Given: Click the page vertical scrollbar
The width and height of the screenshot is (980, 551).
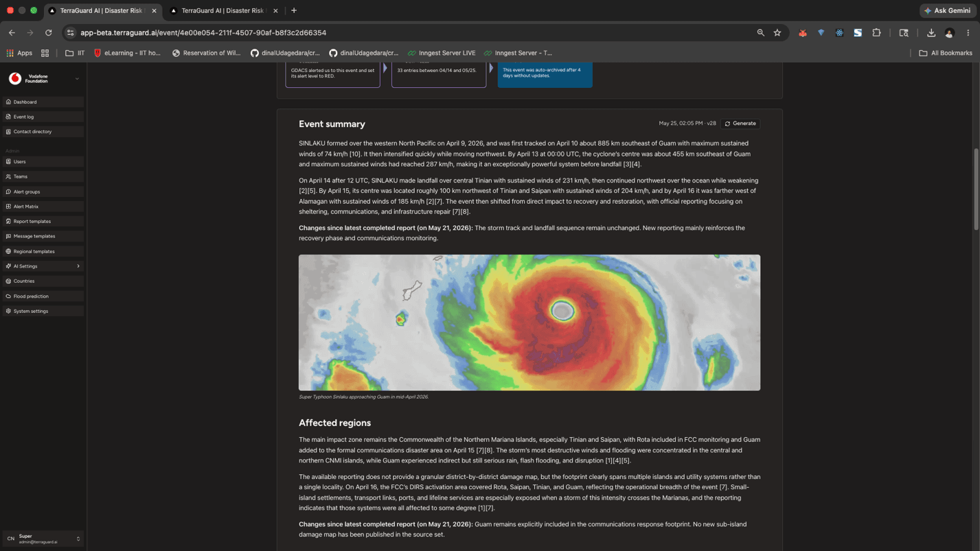Looking at the screenshot, I should pyautogui.click(x=976, y=189).
